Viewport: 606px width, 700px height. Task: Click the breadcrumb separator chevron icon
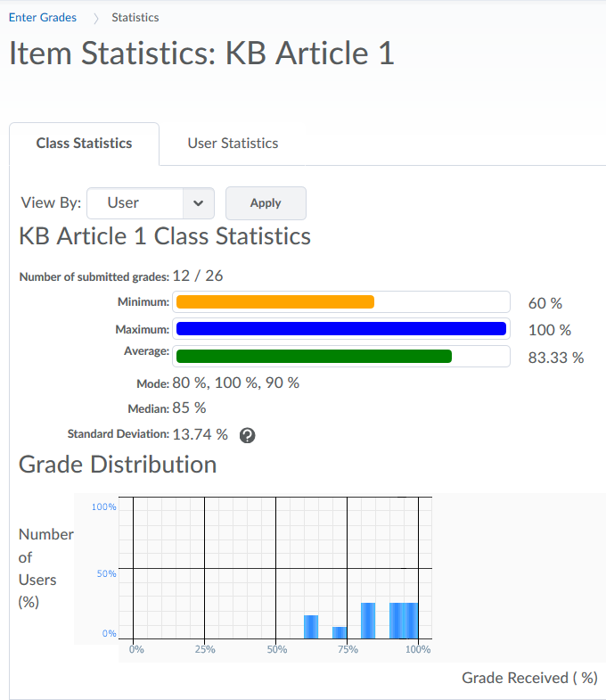point(94,18)
